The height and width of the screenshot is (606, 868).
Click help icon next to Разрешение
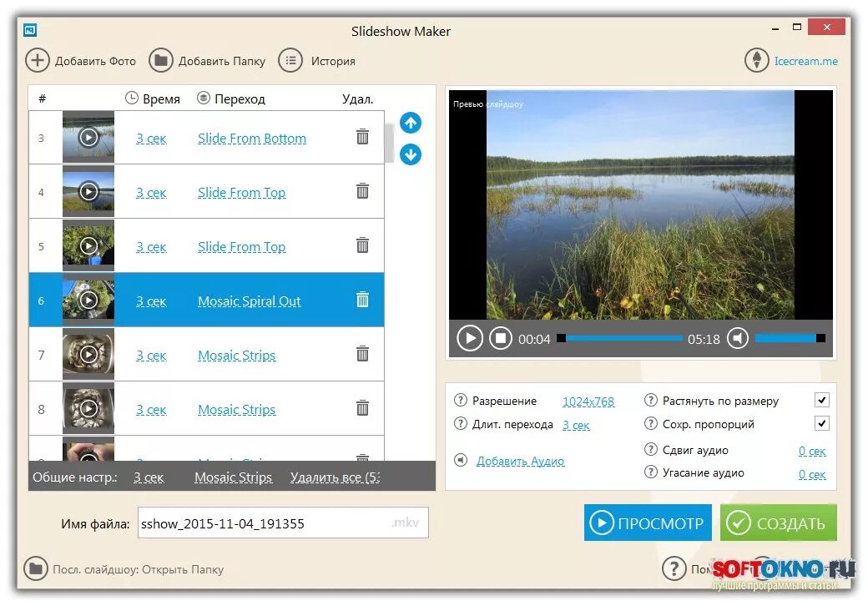click(x=461, y=400)
